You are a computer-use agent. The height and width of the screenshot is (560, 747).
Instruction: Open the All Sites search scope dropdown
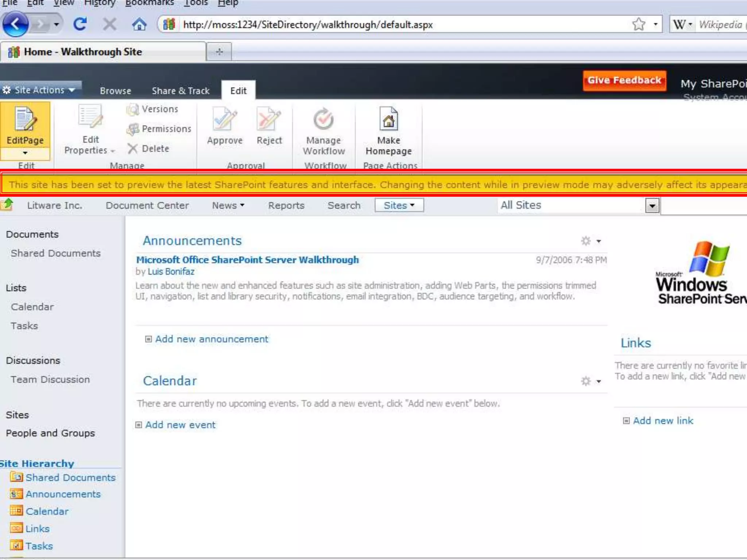pyautogui.click(x=652, y=206)
